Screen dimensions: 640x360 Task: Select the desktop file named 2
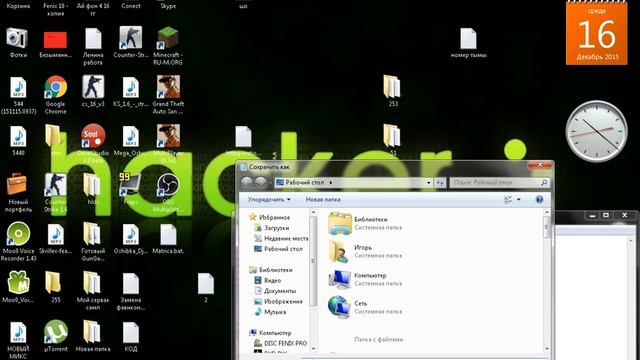[206, 283]
